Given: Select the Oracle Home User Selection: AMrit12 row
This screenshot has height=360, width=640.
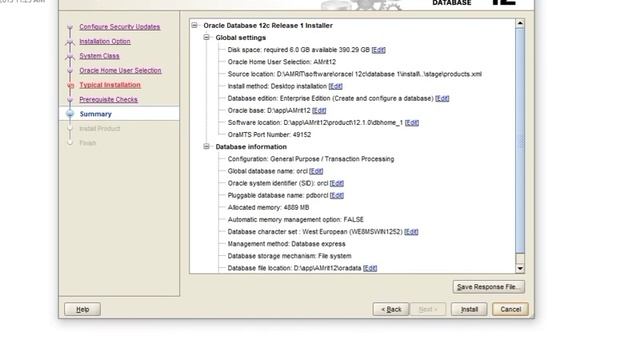Looking at the screenshot, I should [282, 62].
